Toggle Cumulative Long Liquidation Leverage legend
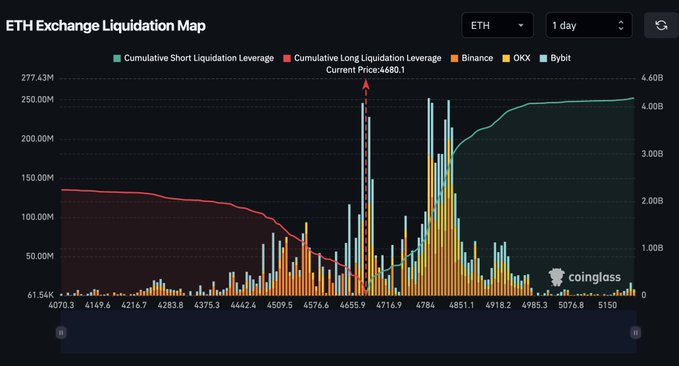 coord(362,58)
